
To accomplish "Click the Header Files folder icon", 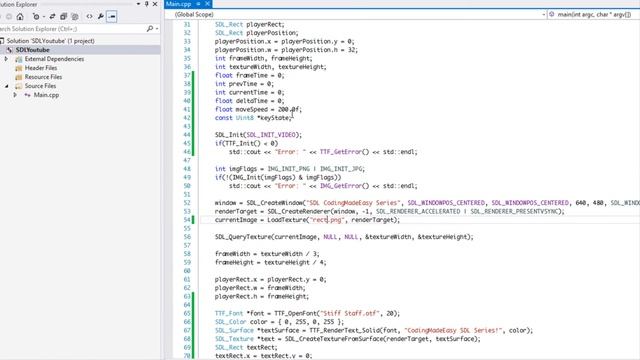I will point(18,68).
